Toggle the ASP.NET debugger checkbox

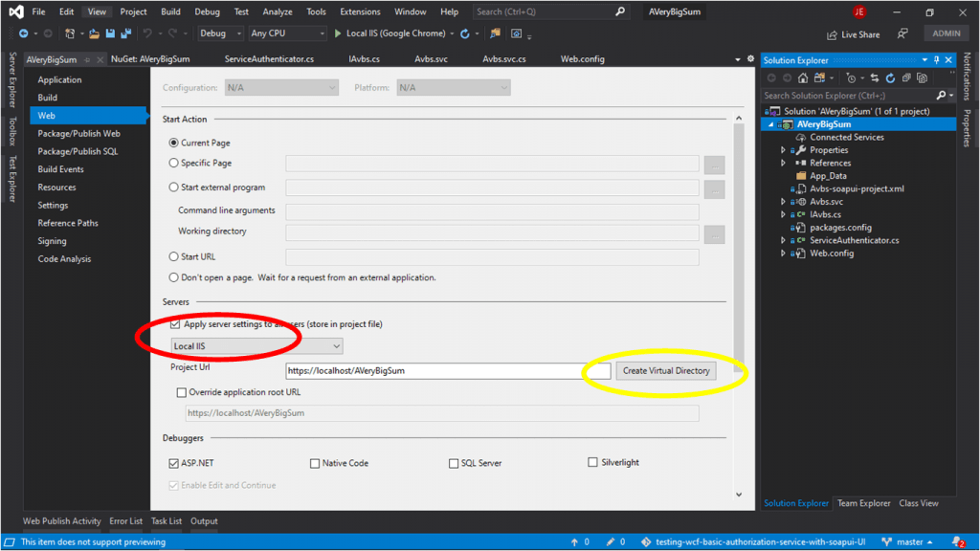pyautogui.click(x=174, y=464)
